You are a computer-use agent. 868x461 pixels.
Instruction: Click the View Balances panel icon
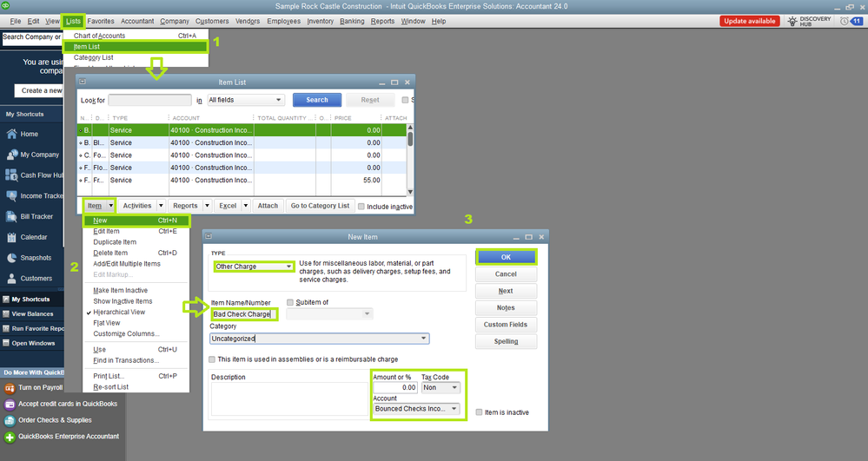(x=6, y=313)
